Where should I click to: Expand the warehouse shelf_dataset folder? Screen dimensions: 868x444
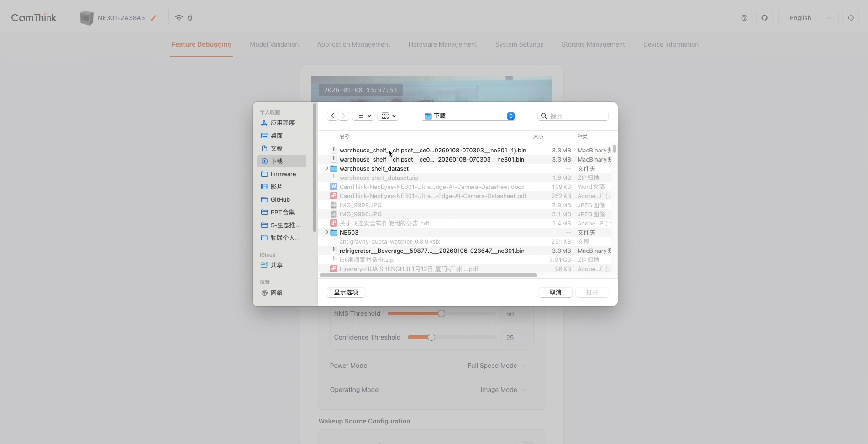point(327,169)
